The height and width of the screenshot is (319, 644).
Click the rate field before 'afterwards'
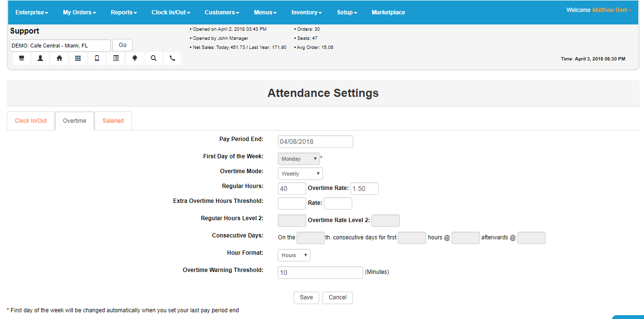465,238
